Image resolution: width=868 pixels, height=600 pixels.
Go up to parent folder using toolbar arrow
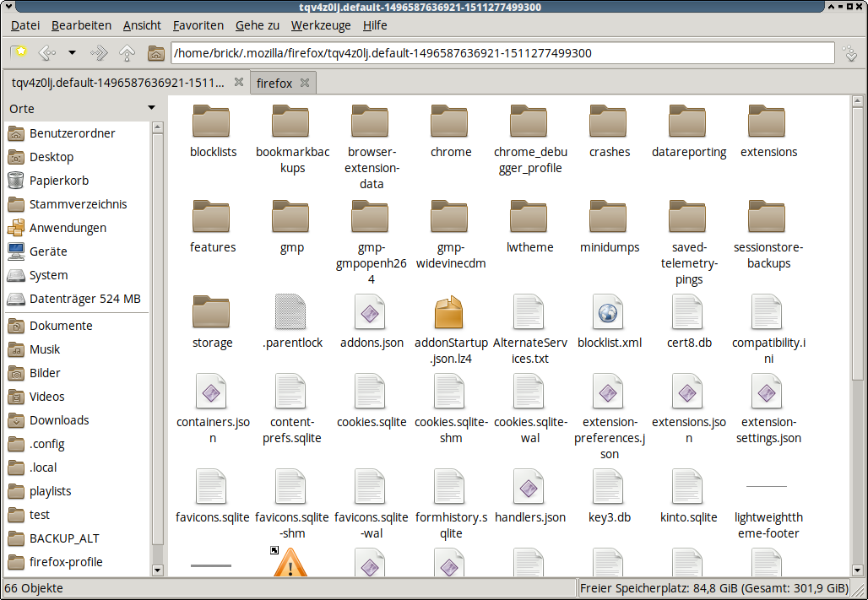127,53
